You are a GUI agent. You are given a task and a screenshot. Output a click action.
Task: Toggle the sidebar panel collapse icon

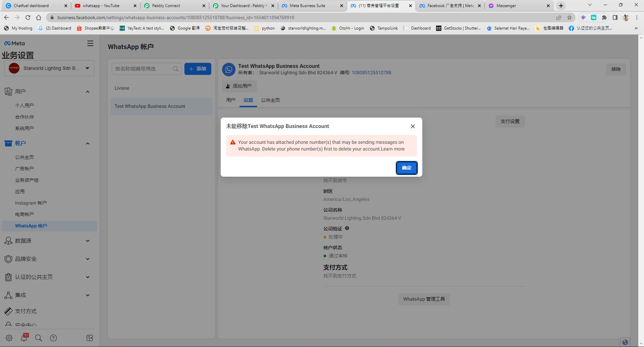click(90, 338)
